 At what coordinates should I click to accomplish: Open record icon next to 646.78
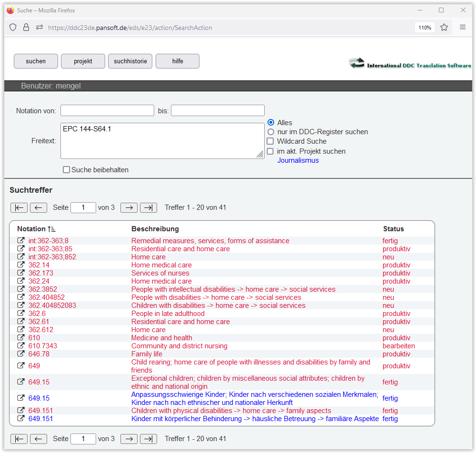21,354
